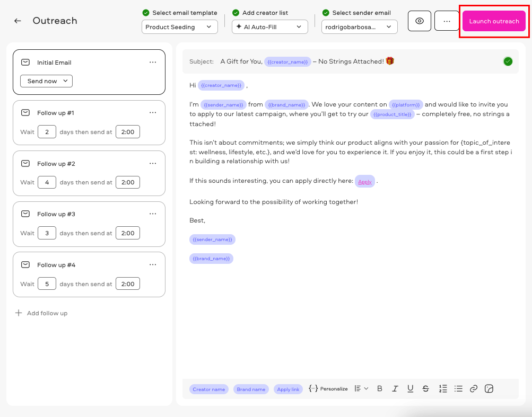Open the Send now dropdown in Initial Email
Viewport: 532px width, 417px height.
pyautogui.click(x=47, y=81)
